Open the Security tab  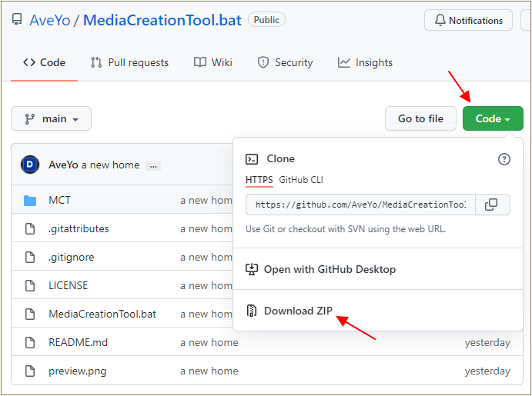(285, 63)
